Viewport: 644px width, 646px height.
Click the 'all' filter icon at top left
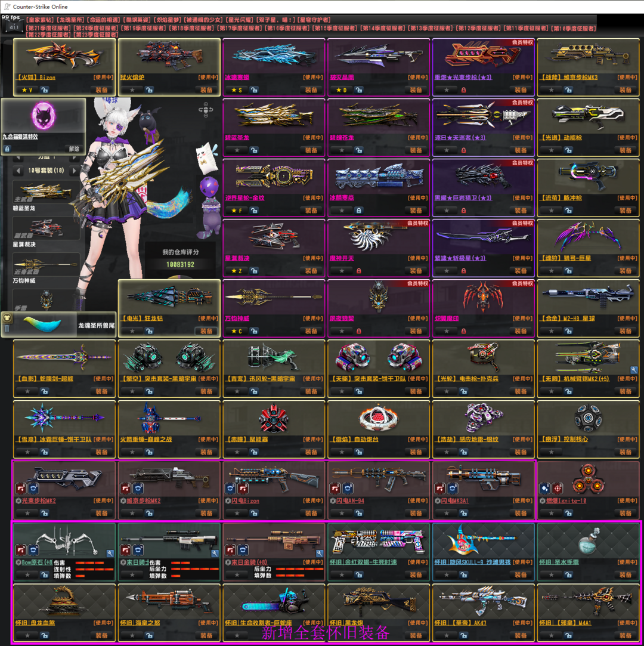pos(12,27)
